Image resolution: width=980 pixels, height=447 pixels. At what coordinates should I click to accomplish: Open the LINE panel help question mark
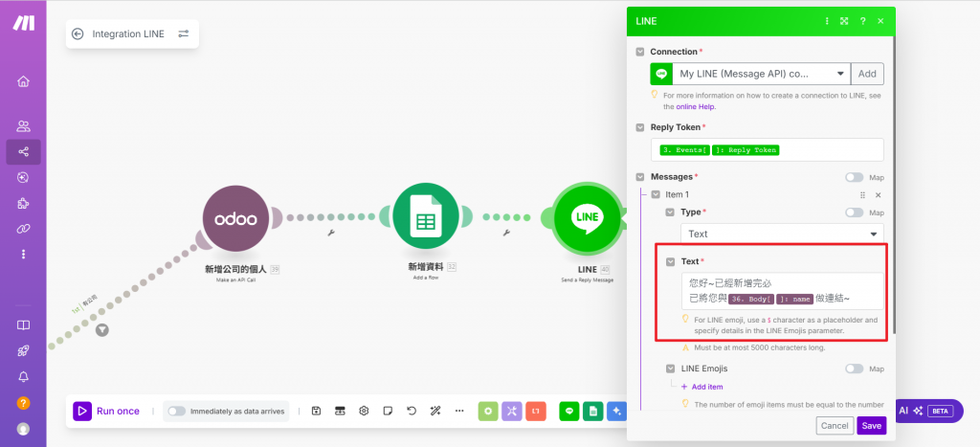point(862,21)
